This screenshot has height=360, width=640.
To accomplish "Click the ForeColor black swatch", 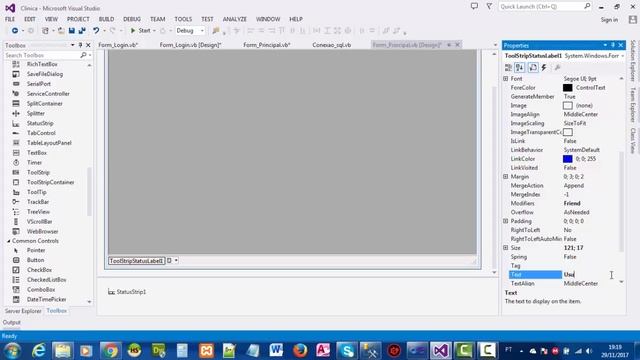I will (567, 87).
